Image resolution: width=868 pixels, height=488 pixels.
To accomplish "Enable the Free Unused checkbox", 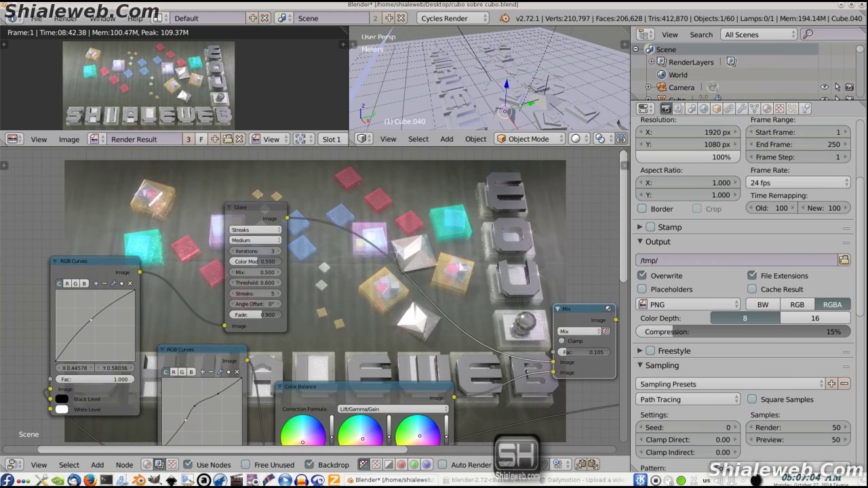I will click(x=245, y=464).
